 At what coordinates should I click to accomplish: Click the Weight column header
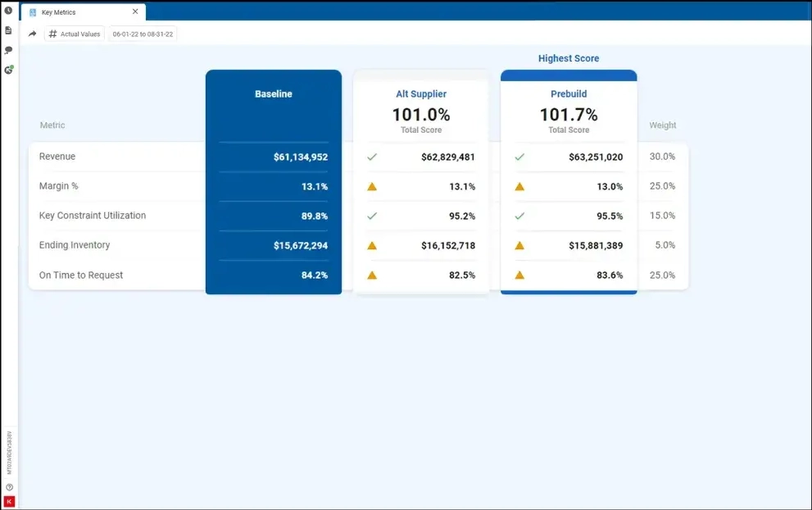click(x=662, y=125)
